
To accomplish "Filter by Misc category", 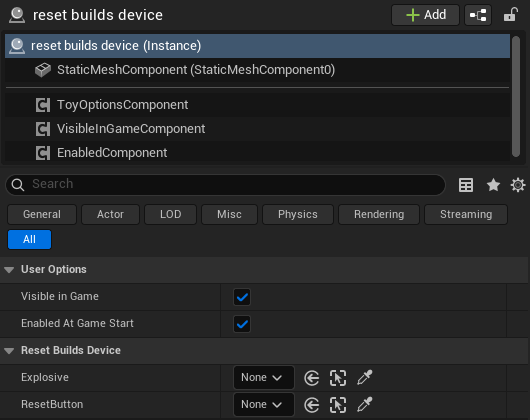I will [x=229, y=214].
